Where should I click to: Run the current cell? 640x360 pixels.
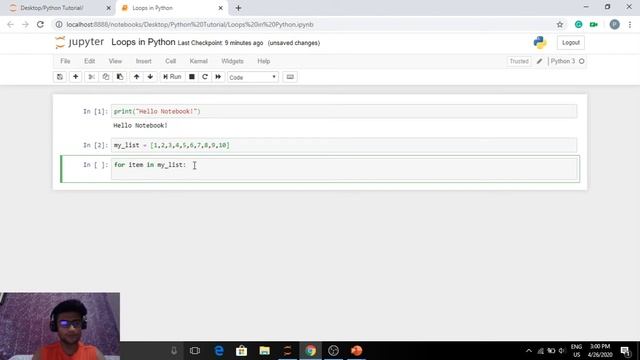(172, 77)
